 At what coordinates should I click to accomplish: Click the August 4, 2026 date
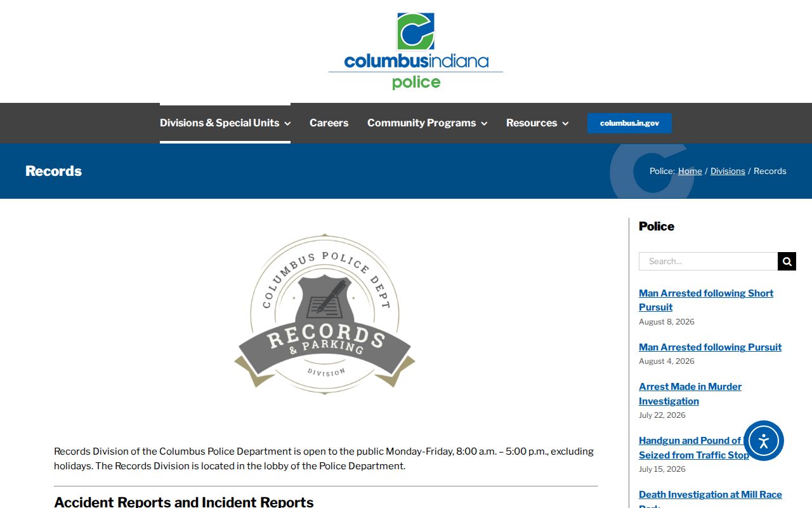pos(667,361)
